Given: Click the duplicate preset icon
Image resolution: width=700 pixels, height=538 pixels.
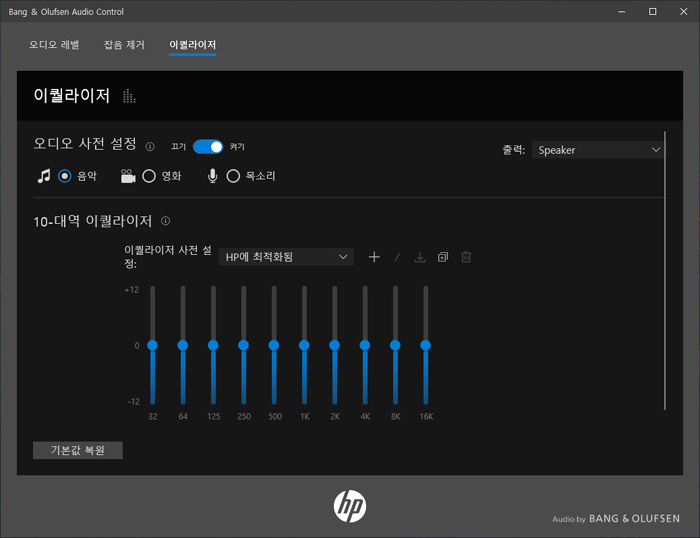Looking at the screenshot, I should pyautogui.click(x=442, y=257).
